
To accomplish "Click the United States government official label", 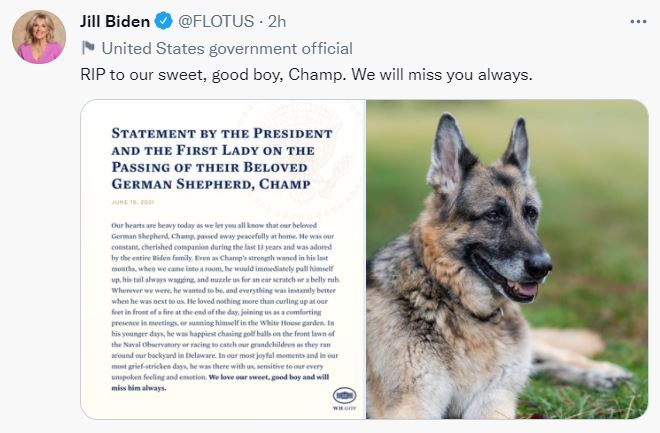I will (227, 48).
